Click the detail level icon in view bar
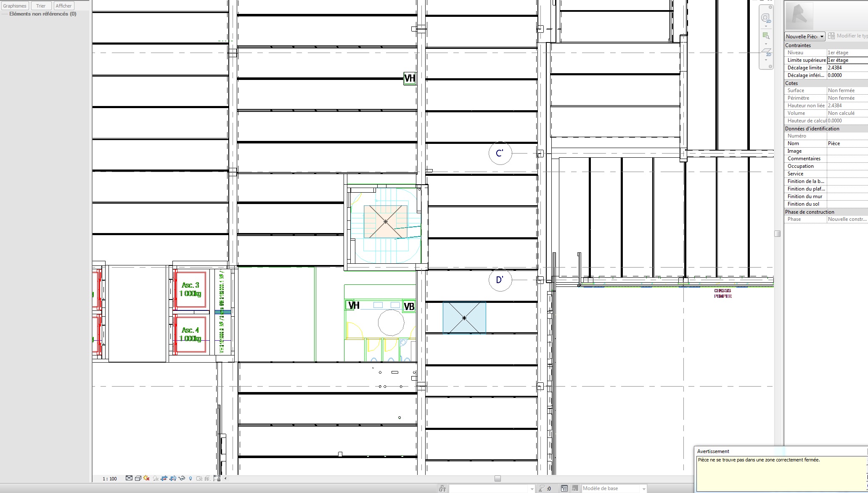Image resolution: width=868 pixels, height=493 pixels. pos(129,478)
